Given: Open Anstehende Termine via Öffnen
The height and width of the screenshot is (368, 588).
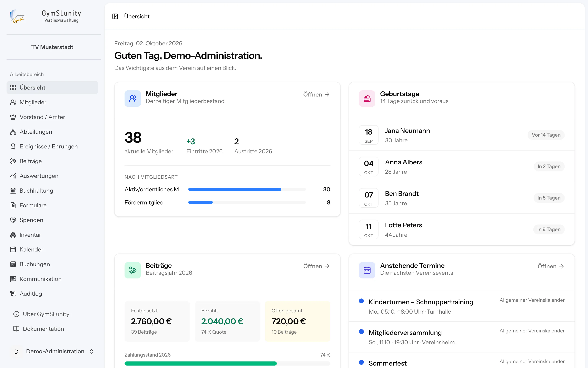Looking at the screenshot, I should click(x=551, y=266).
